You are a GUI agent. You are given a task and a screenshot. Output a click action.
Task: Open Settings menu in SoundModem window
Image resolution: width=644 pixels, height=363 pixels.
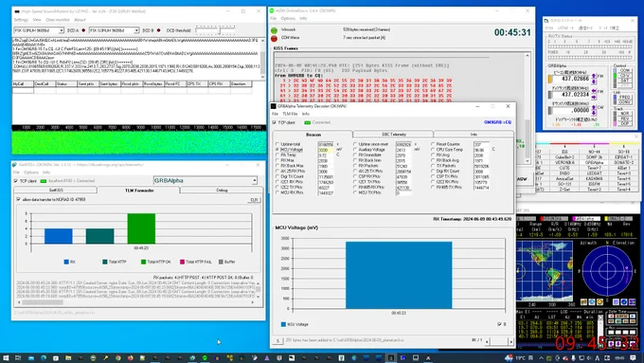(x=21, y=20)
